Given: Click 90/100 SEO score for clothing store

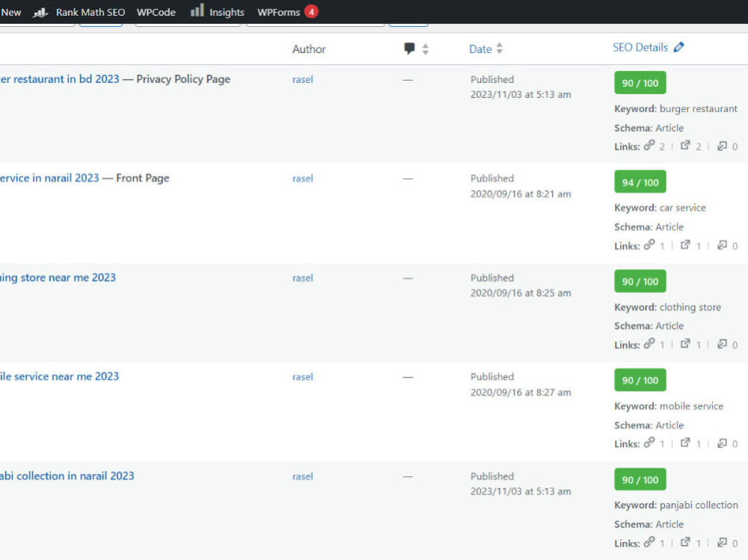Looking at the screenshot, I should click(x=640, y=281).
